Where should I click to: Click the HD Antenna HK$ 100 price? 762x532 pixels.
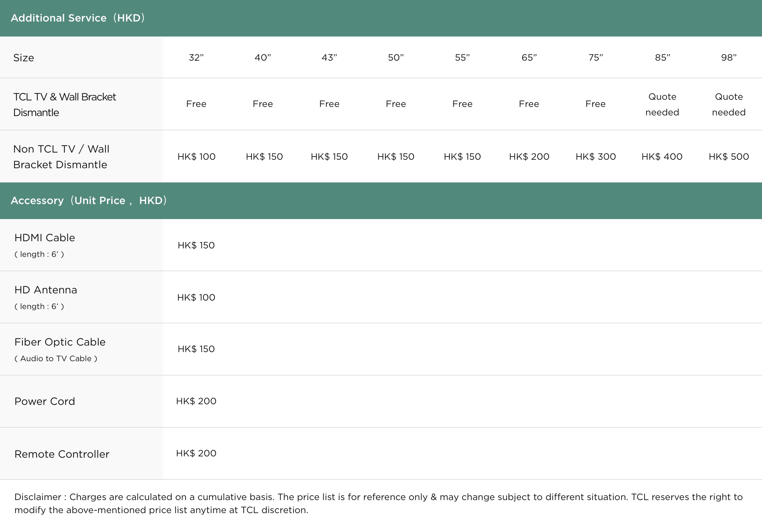click(x=196, y=297)
